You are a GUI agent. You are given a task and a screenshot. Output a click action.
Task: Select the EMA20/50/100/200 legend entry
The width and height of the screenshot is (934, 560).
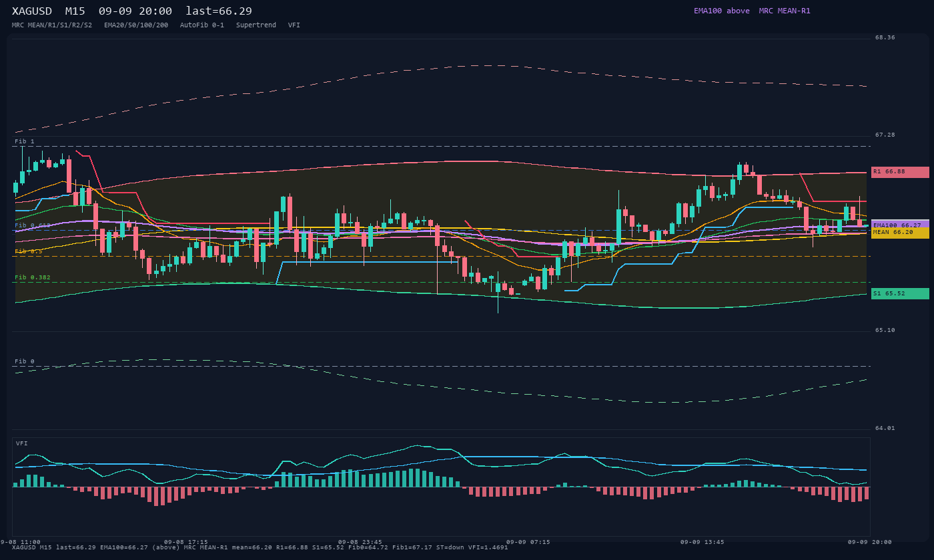pos(136,25)
